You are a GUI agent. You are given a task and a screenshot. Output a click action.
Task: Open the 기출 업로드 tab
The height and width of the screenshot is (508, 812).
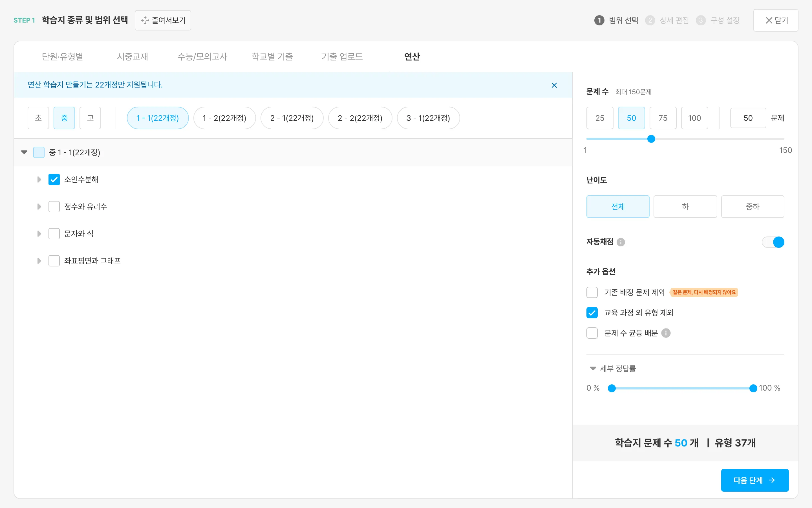tap(342, 56)
